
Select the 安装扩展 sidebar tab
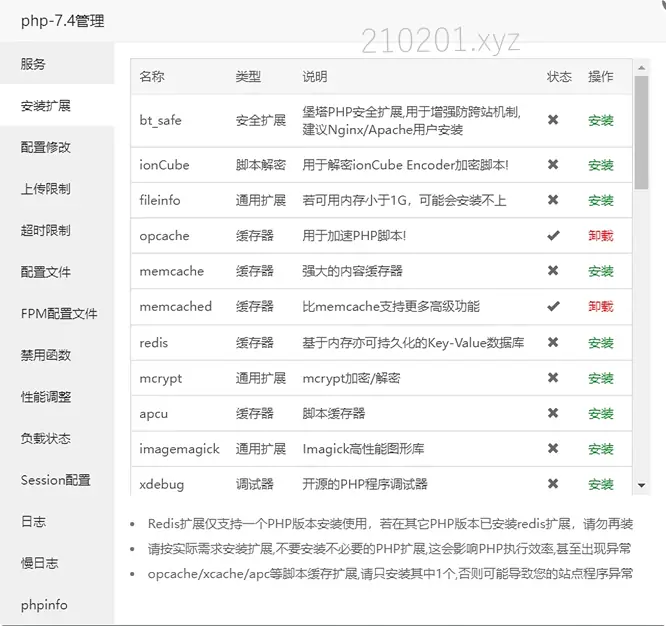(57, 105)
